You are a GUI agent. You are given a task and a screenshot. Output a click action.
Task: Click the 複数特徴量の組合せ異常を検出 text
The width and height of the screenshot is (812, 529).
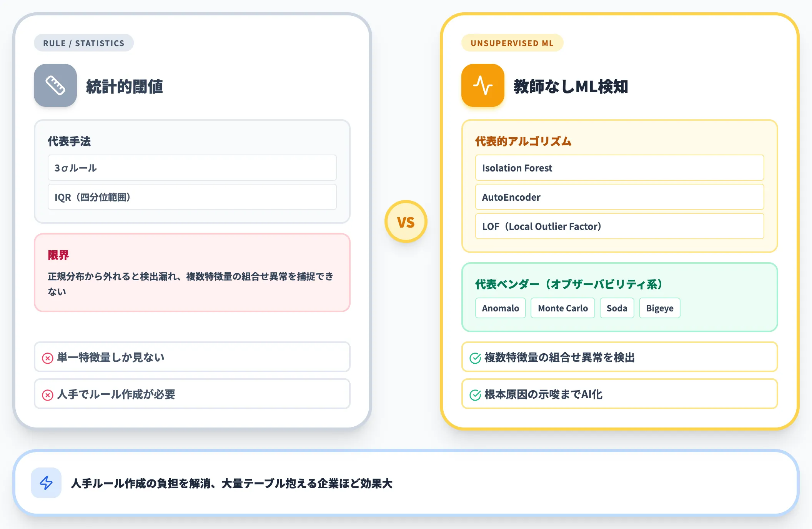pos(560,357)
